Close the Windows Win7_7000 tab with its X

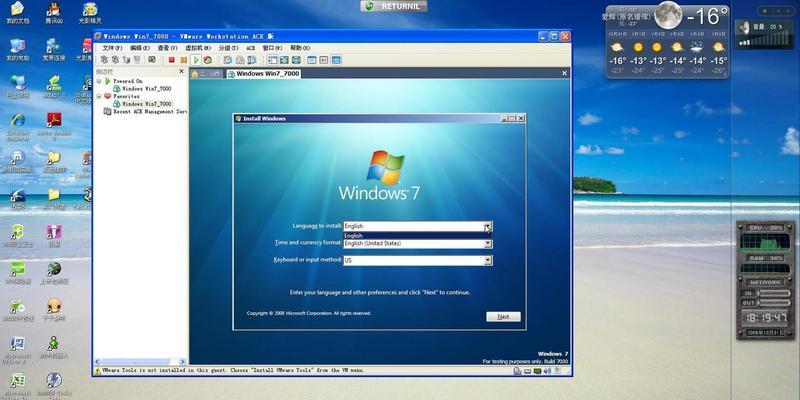pyautogui.click(x=564, y=73)
